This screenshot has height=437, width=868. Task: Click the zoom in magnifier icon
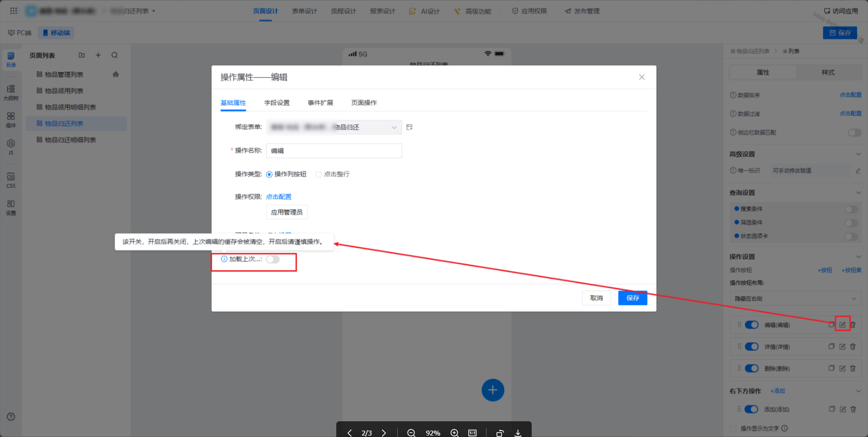[455, 433]
